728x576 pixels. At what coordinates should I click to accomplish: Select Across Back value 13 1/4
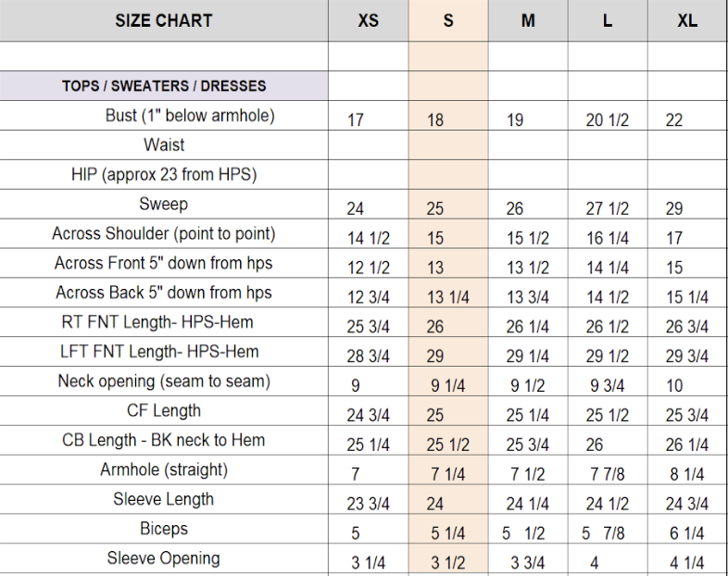tap(448, 297)
